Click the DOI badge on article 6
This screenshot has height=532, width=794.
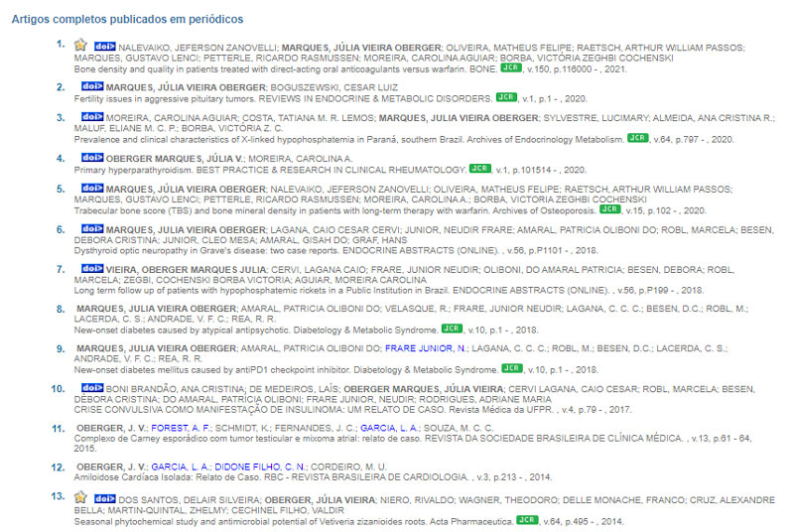pyautogui.click(x=92, y=228)
